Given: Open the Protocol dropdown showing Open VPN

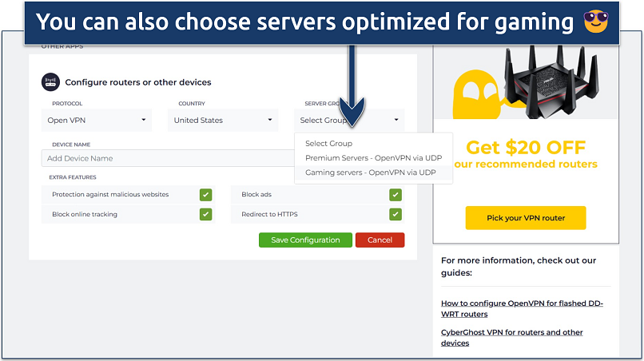Looking at the screenshot, I should [94, 121].
